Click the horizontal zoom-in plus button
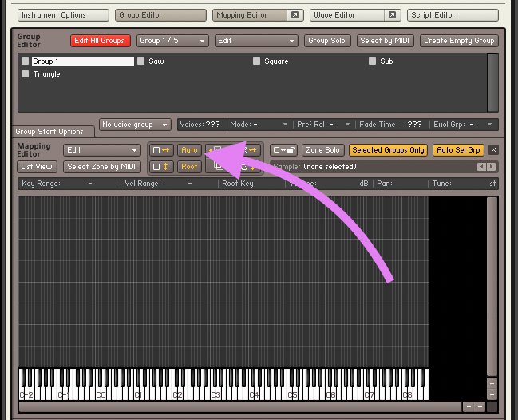Screen dimensions: 518x420 click(x=480, y=407)
